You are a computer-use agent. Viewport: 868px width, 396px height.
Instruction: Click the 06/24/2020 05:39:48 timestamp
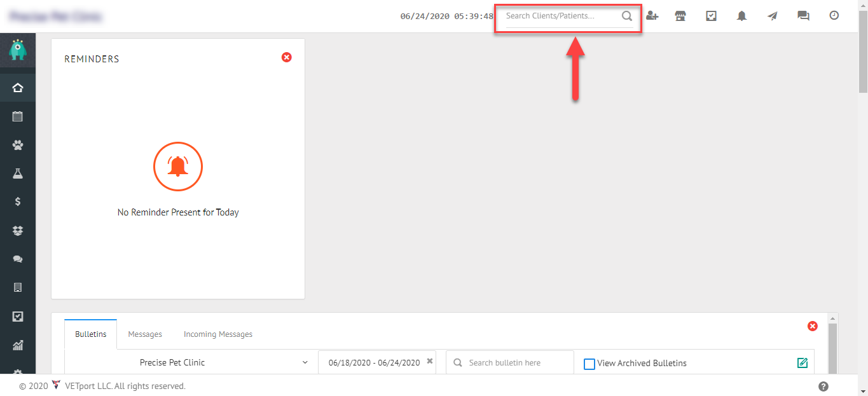(x=446, y=17)
